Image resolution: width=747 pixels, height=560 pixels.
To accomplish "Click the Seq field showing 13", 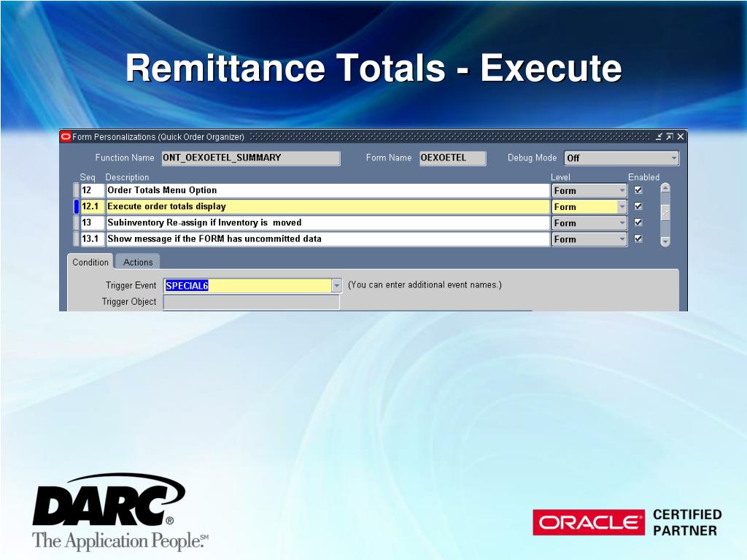I will click(92, 223).
